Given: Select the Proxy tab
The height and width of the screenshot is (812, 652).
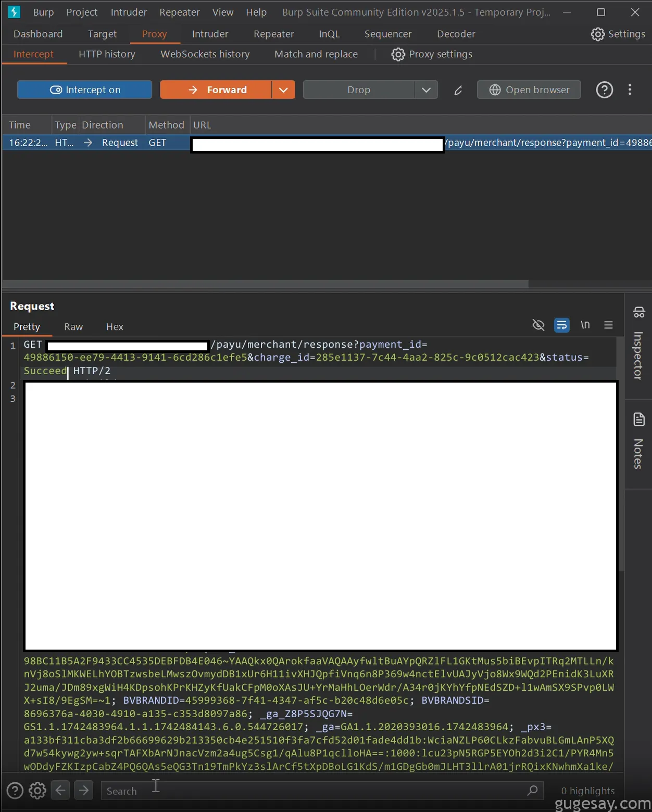Looking at the screenshot, I should [x=154, y=34].
